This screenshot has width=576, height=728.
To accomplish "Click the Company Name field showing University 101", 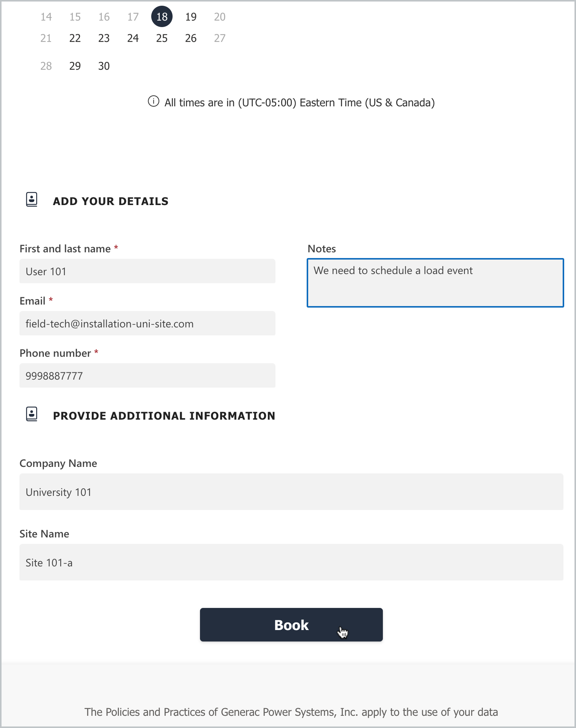I will (x=291, y=492).
